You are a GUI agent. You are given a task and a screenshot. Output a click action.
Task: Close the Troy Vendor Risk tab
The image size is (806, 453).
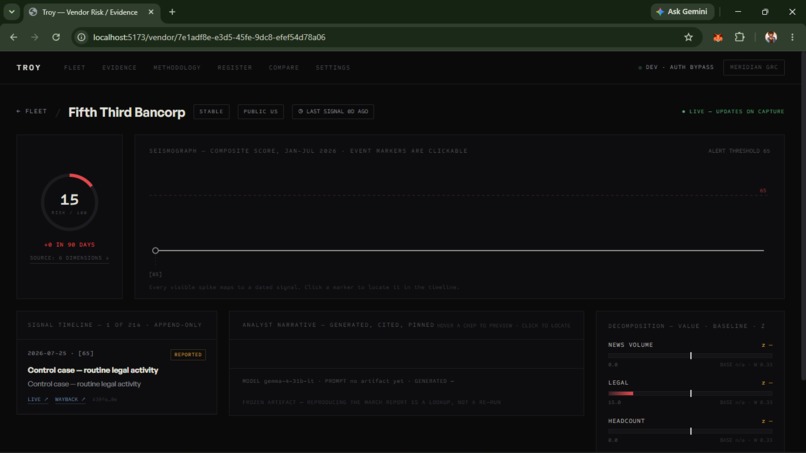151,12
